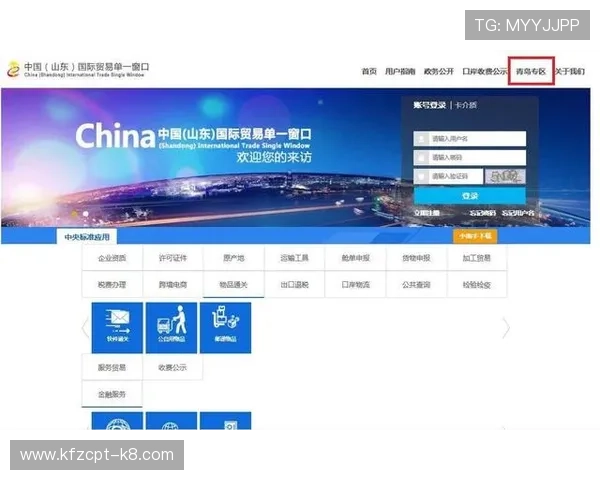600x480 pixels.
Task: Click the 忘记用户名 link
Action: [x=518, y=213]
